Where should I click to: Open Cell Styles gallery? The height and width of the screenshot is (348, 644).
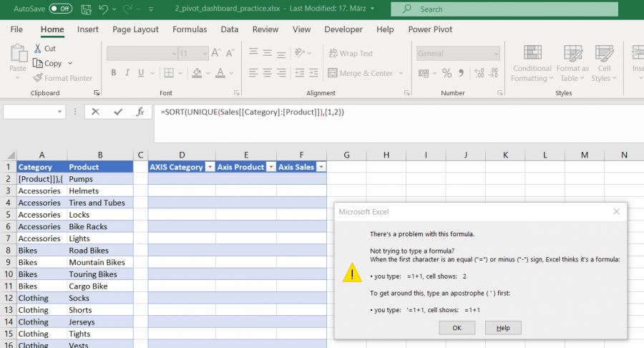pyautogui.click(x=604, y=63)
